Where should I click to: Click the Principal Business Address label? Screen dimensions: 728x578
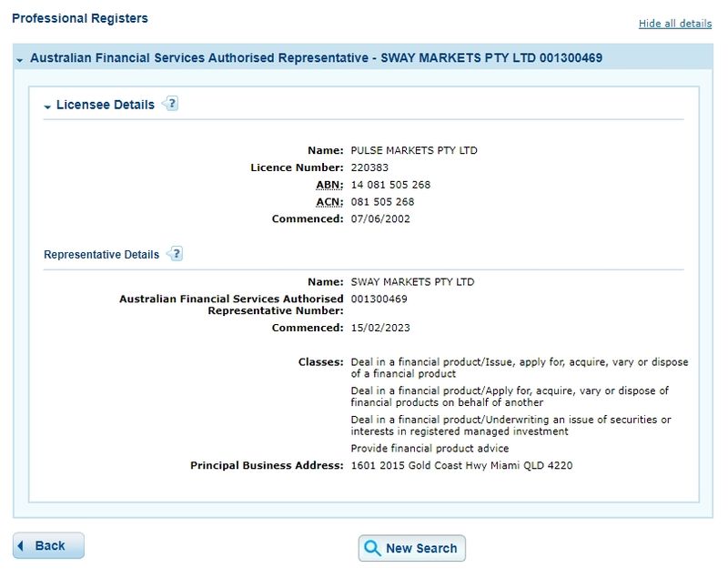click(267, 466)
